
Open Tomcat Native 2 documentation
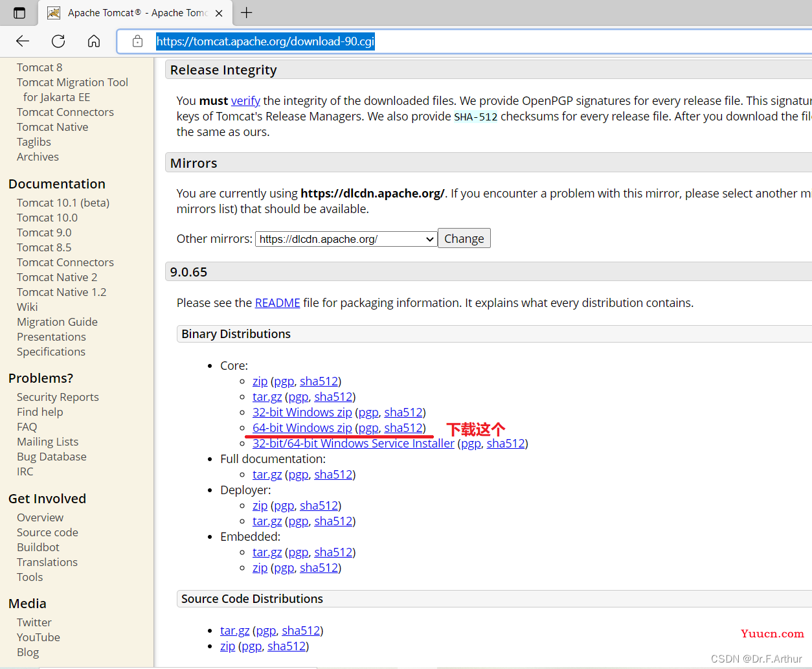point(57,277)
